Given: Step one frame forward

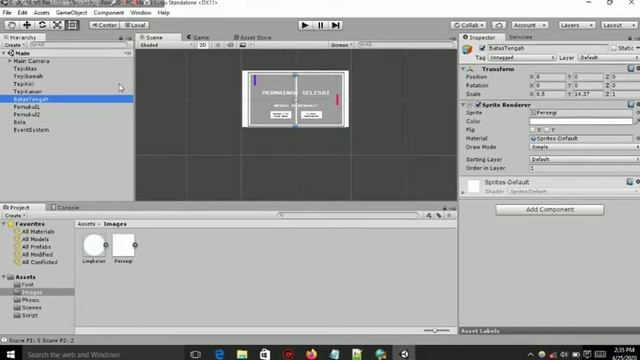Looking at the screenshot, I should [336, 25].
